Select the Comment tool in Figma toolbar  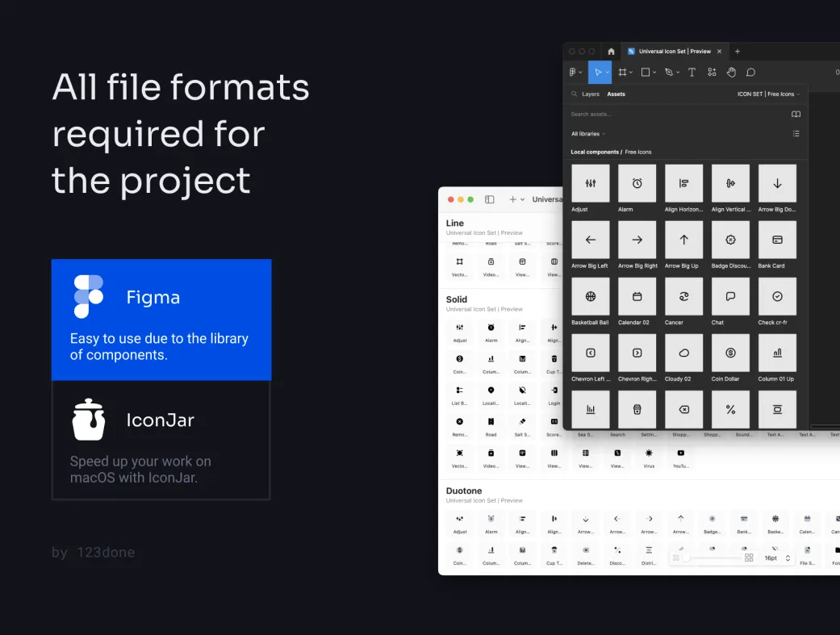pyautogui.click(x=750, y=73)
